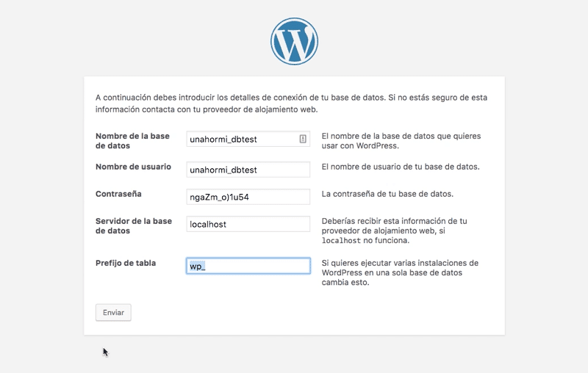Click the intro paragraph 'A continuación debes introducir'
Screen dimensions: 588x373
click(291, 104)
